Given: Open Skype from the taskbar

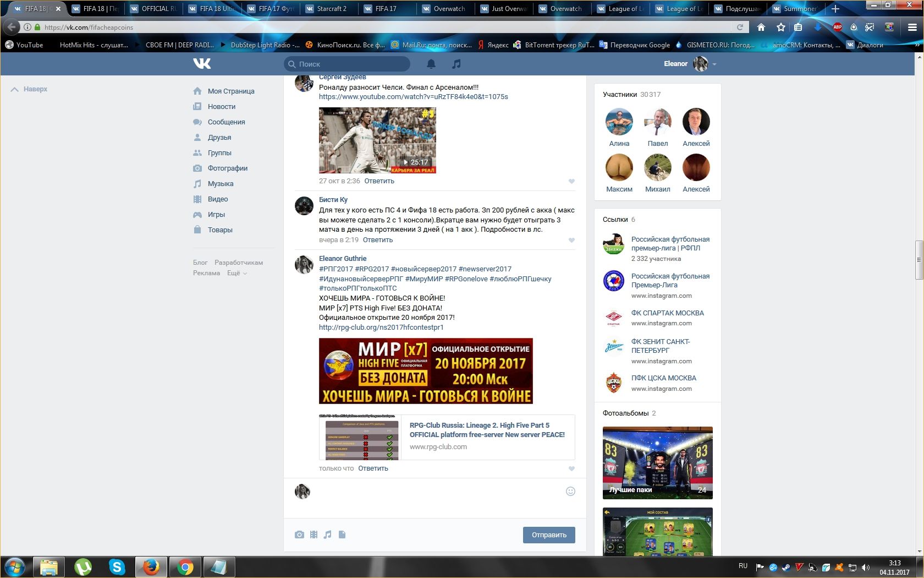Looking at the screenshot, I should pos(117,567).
